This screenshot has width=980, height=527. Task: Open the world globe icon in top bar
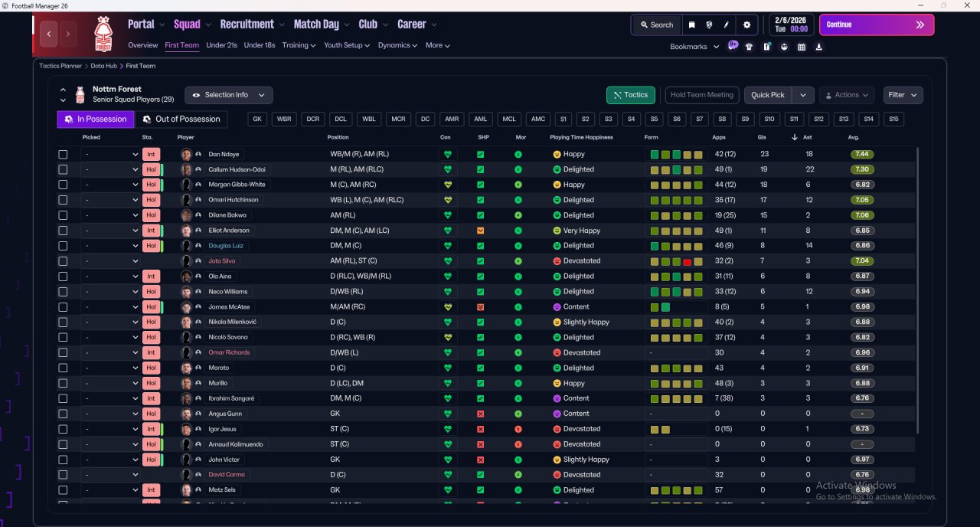pos(710,25)
